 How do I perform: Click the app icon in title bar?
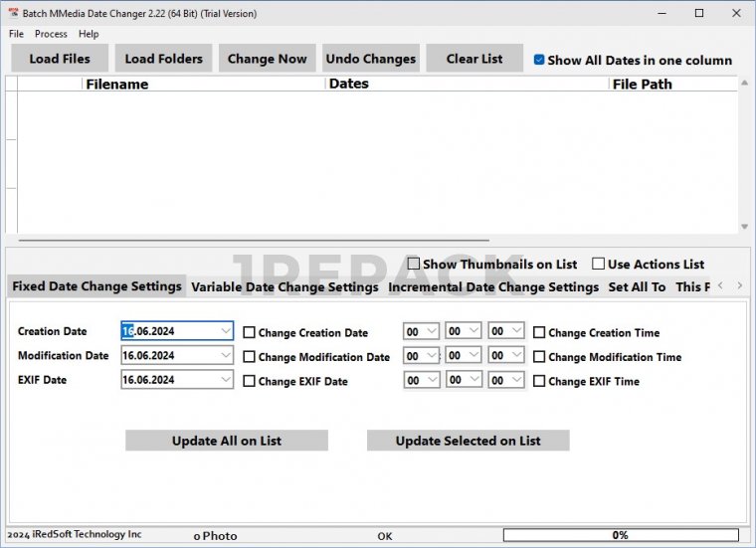click(14, 13)
